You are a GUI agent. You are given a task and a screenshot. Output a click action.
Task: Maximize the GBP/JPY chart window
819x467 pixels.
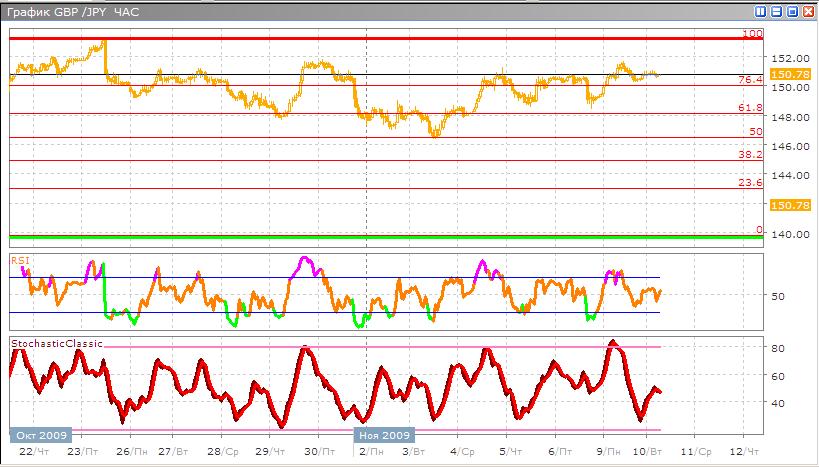(x=791, y=12)
